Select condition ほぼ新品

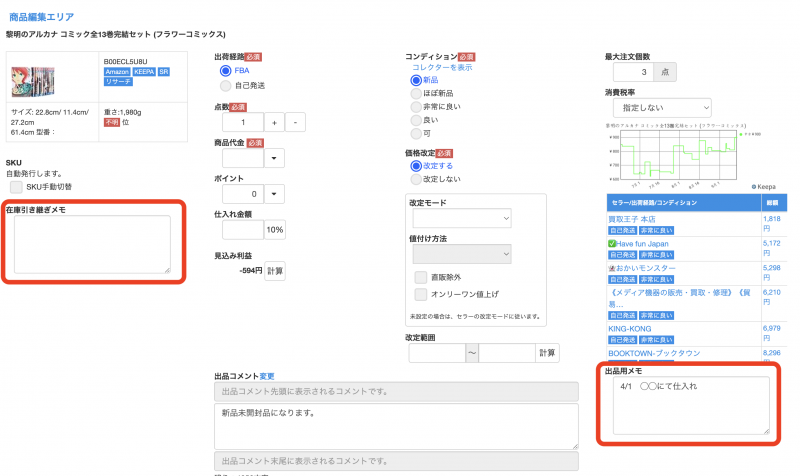tap(416, 93)
